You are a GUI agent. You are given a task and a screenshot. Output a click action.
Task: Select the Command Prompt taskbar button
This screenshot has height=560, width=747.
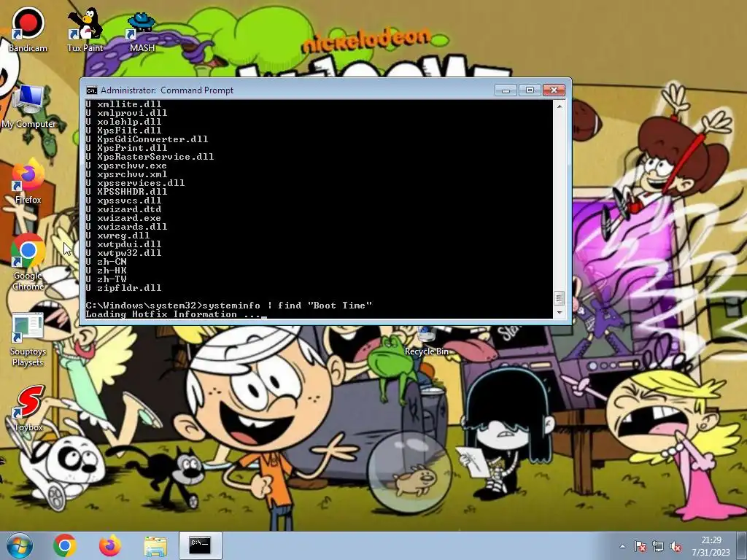200,545
